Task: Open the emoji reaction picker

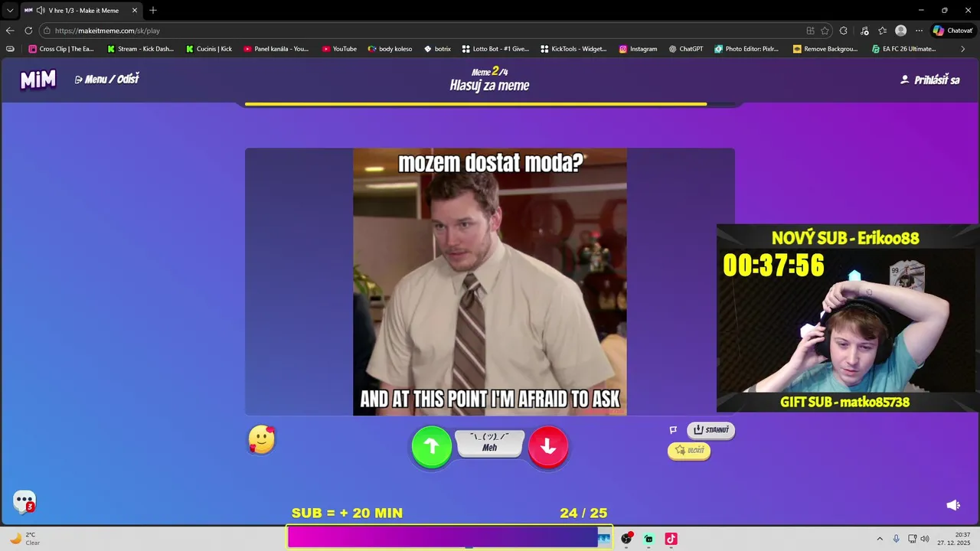Action: coord(262,439)
